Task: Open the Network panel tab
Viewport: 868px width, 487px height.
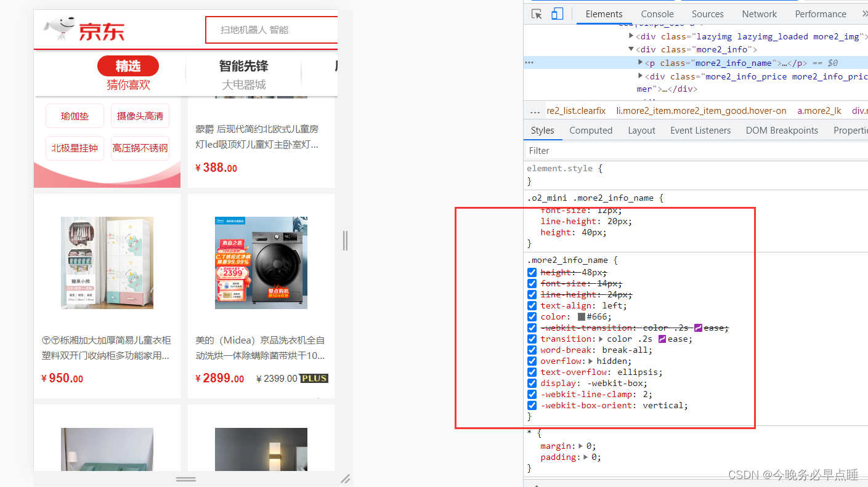Action: [759, 14]
